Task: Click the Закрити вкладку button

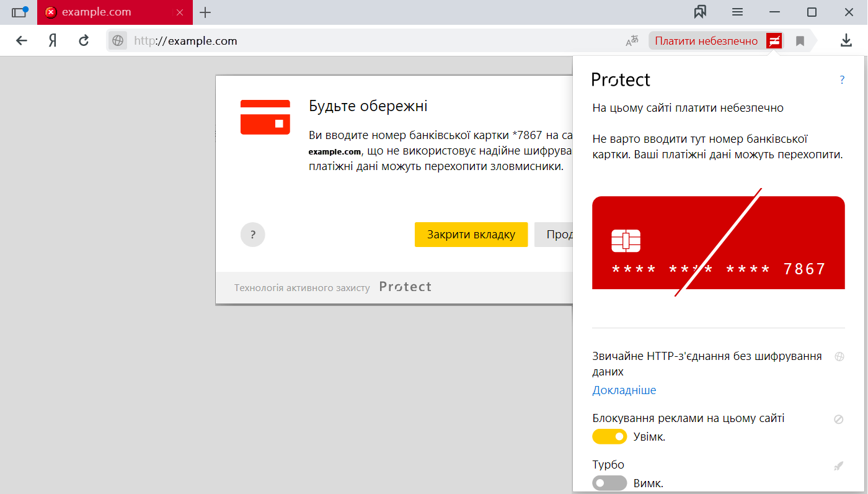Action: coord(471,235)
